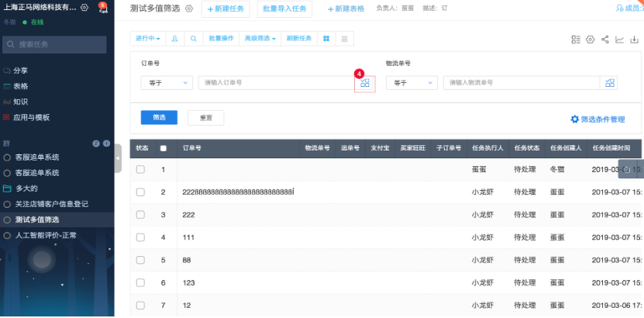Image resolution: width=644 pixels, height=318 pixels.
Task: Collapse the sidebar using the edge arrow handle
Action: 118,158
